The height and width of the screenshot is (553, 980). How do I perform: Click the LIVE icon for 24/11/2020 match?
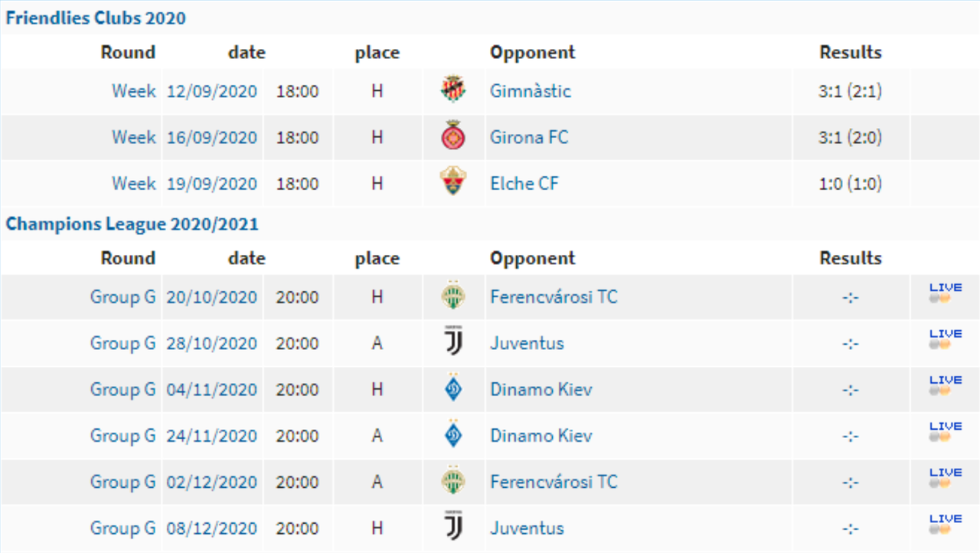point(945,432)
